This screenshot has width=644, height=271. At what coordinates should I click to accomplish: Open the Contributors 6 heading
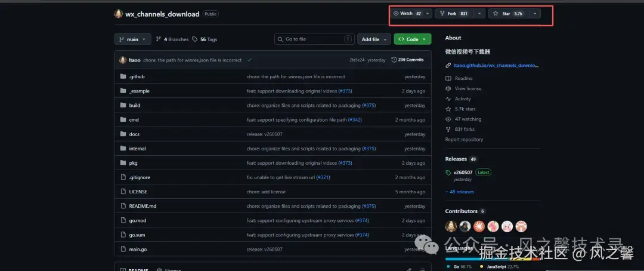[x=465, y=211]
